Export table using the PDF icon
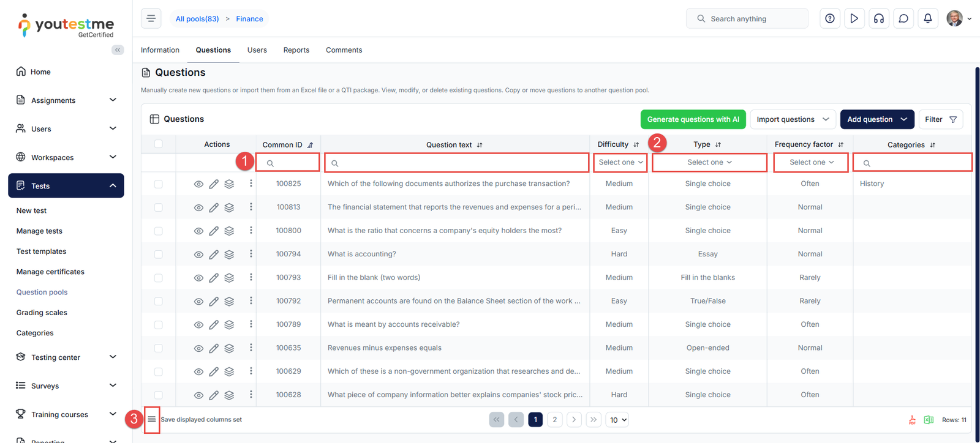Image resolution: width=980 pixels, height=443 pixels. tap(912, 420)
